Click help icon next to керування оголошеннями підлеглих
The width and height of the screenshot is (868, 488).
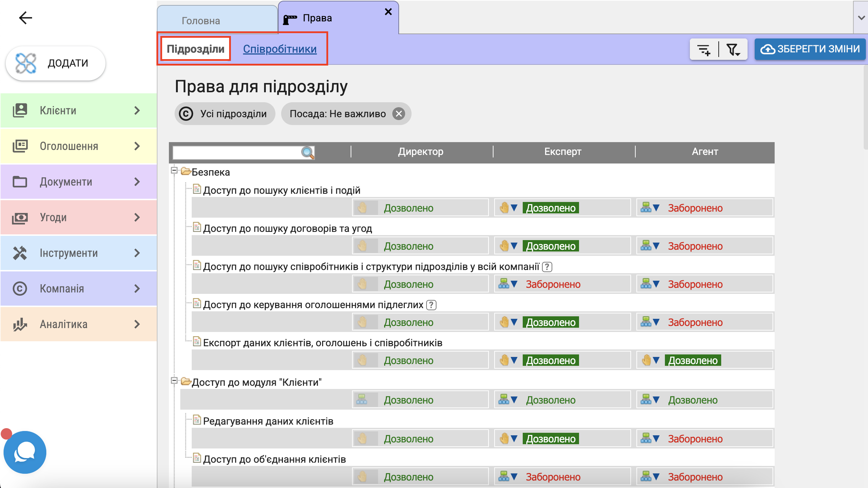[432, 305]
